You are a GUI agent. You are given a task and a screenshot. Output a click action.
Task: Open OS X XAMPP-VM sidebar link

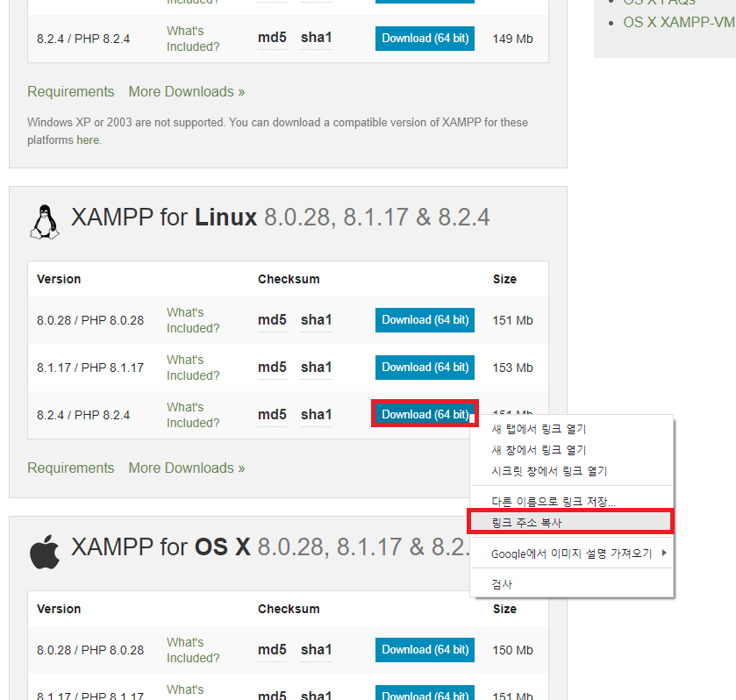click(x=678, y=22)
